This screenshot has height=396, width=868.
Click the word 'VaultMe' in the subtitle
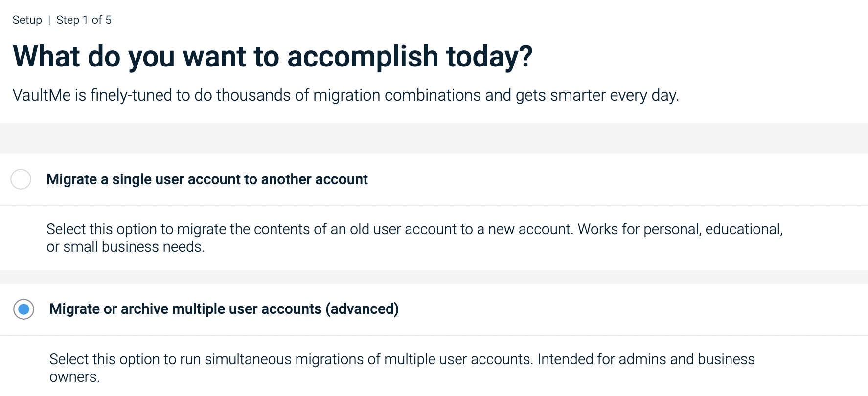43,95
